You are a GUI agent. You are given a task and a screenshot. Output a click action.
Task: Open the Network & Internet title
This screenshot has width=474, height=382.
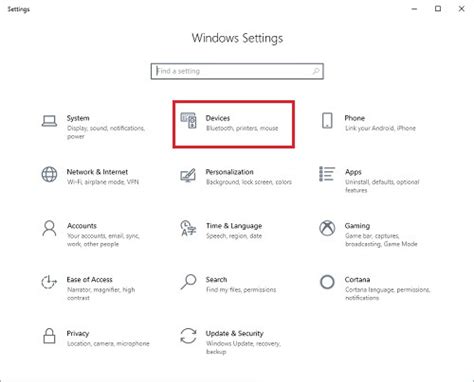click(97, 172)
